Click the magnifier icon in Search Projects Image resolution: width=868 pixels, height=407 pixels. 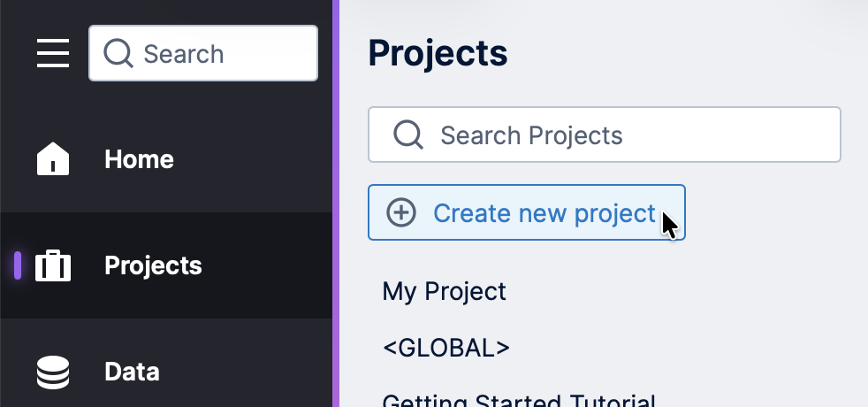(408, 135)
